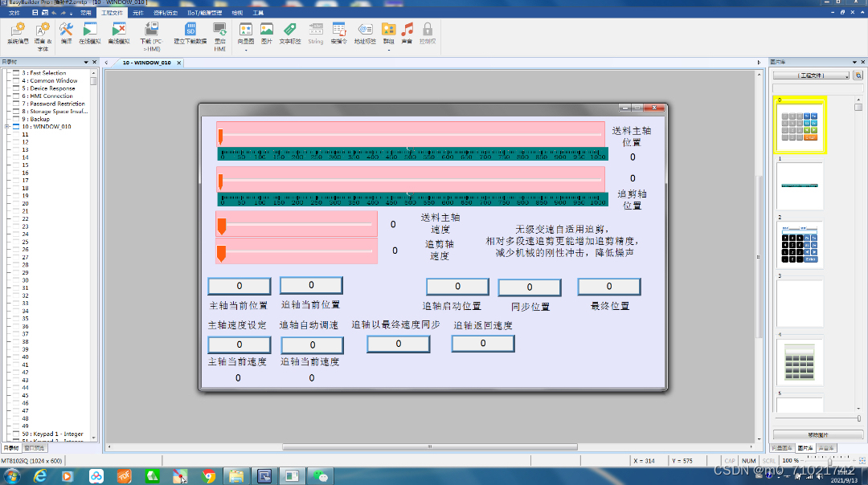Select picture library thumbnail number 2 keypad

pyautogui.click(x=800, y=244)
